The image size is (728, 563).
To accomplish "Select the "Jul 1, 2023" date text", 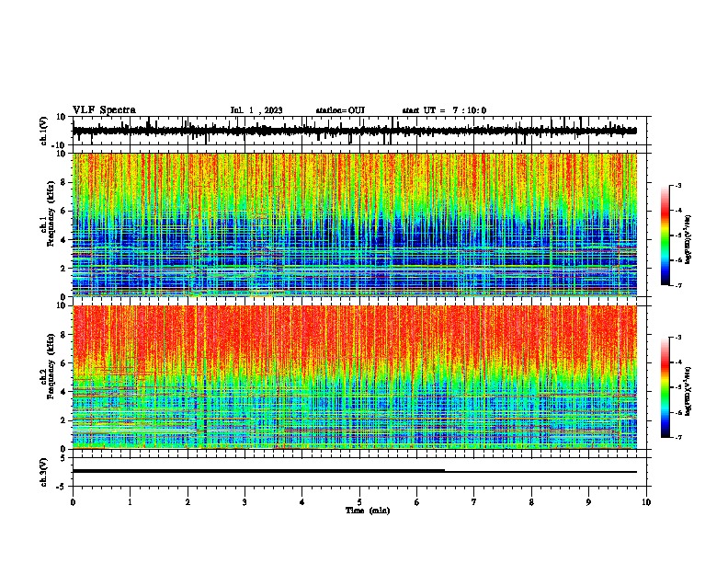I will coord(256,110).
